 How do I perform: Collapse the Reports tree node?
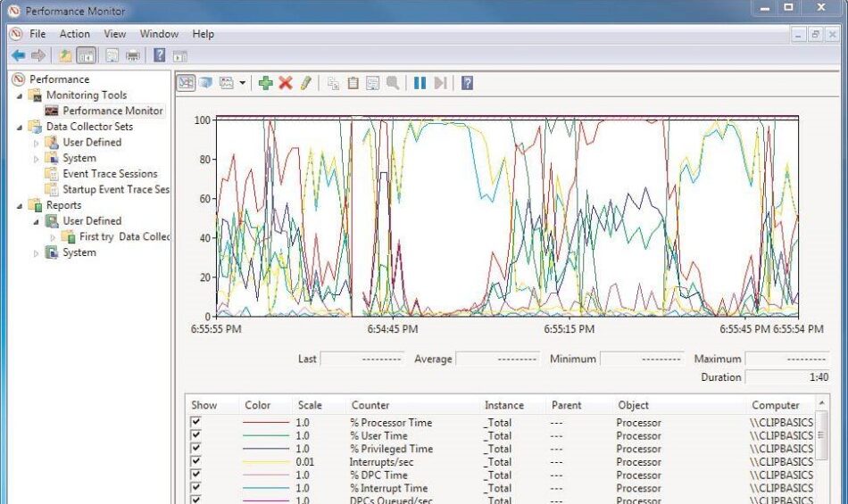[20, 206]
